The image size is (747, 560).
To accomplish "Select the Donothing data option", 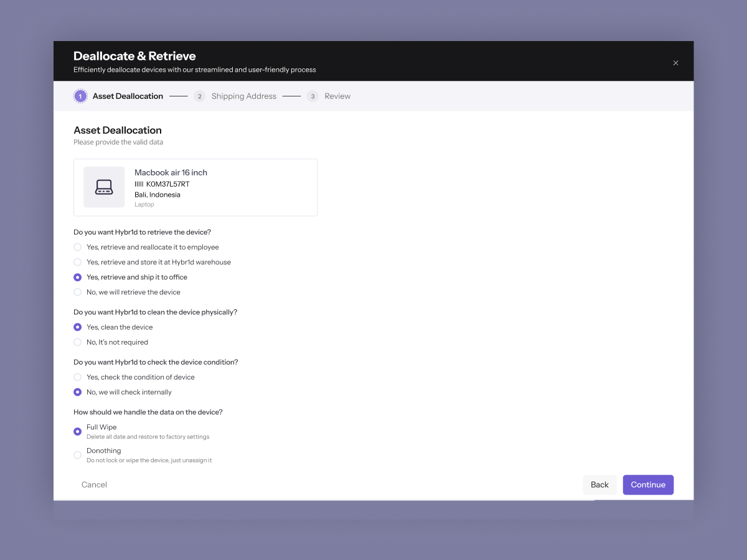I will [78, 455].
